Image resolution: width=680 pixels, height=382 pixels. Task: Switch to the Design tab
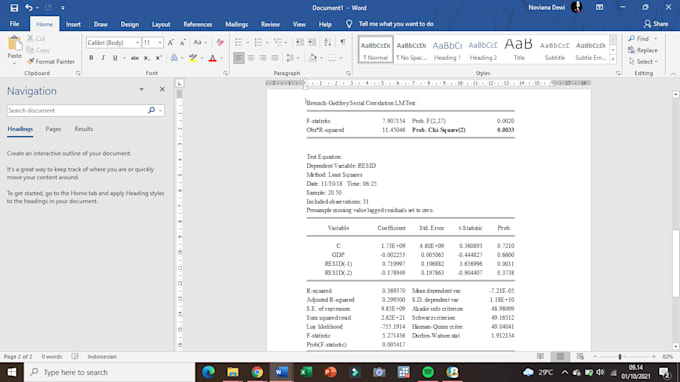click(x=130, y=24)
